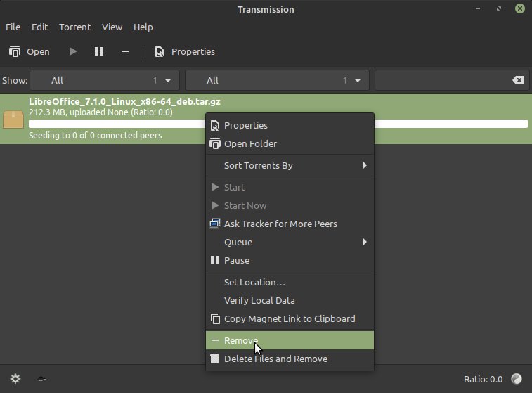The image size is (532, 393).
Task: Open statistics mode icon beside Ratio
Action: click(x=517, y=379)
